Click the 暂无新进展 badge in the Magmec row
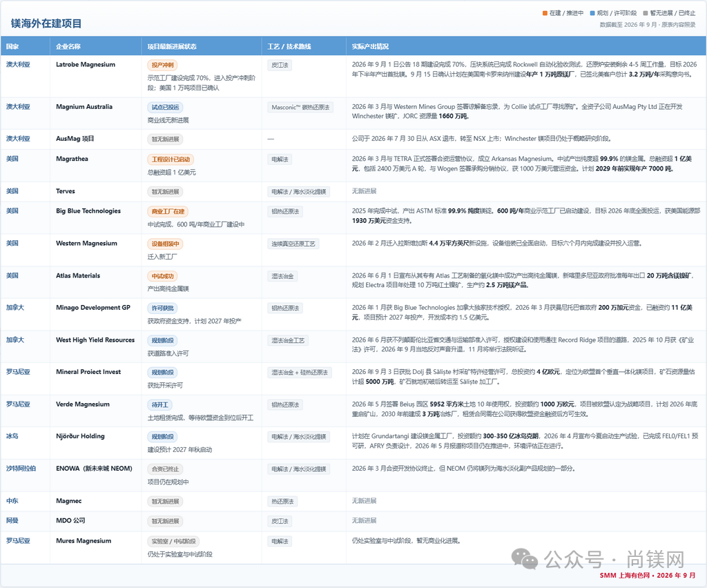 pos(166,502)
